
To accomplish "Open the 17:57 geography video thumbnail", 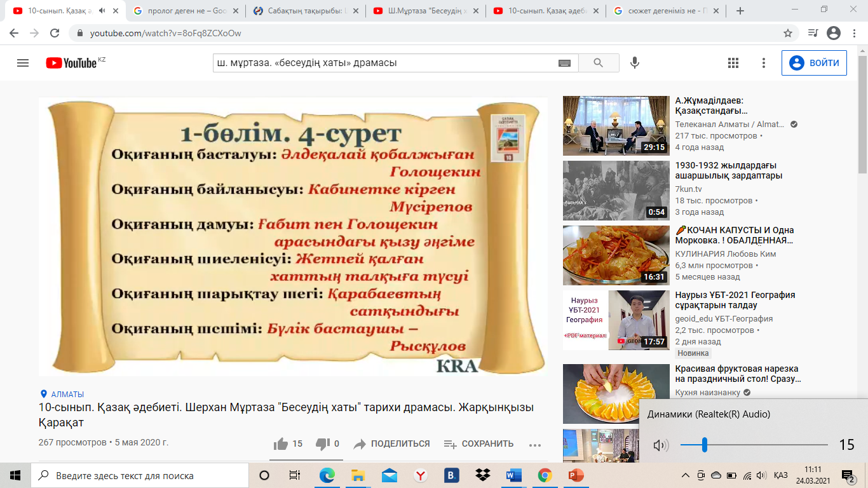I will click(x=616, y=320).
